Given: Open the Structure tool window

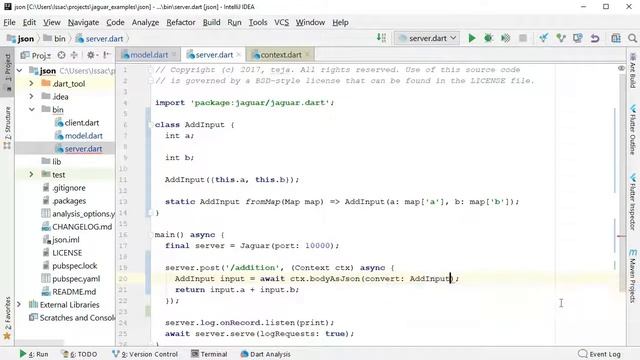Looking at the screenshot, I should pyautogui.click(x=7, y=128).
